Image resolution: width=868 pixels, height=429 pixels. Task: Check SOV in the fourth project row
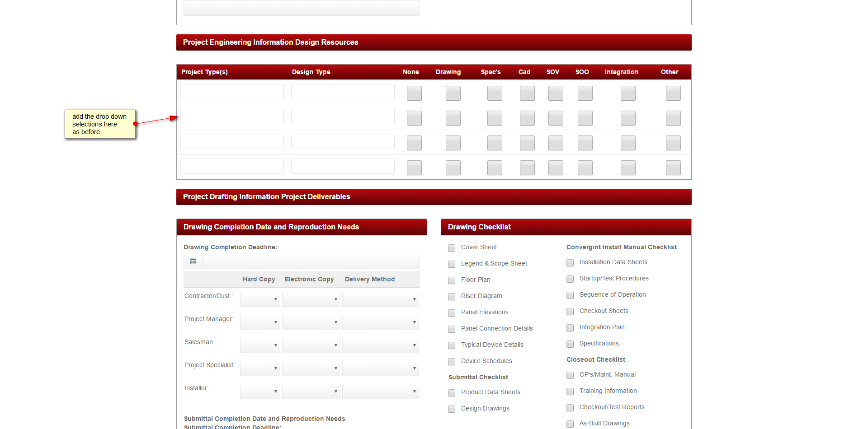pyautogui.click(x=556, y=168)
